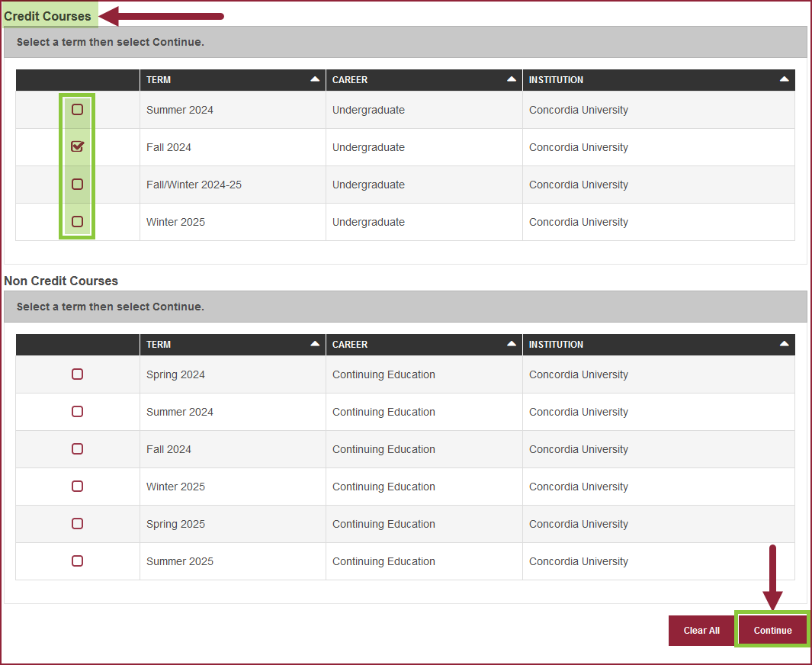Click the Non Credit Courses heading

(x=61, y=281)
